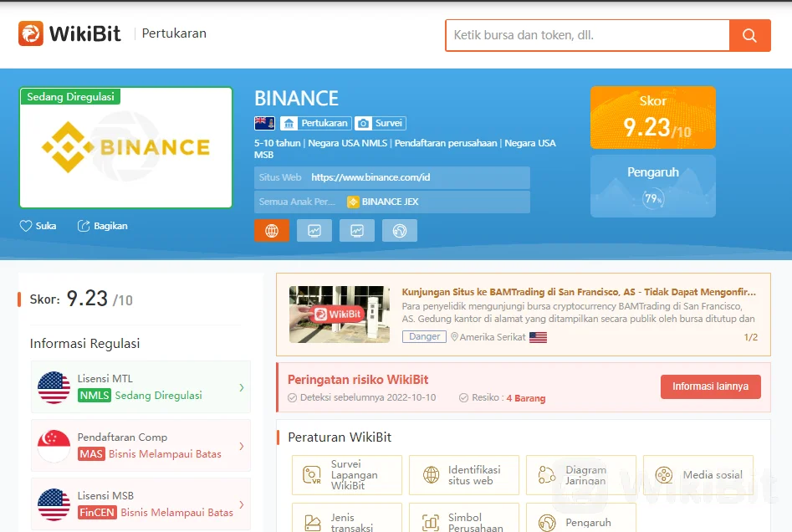Select the first chart icon tab

(314, 231)
